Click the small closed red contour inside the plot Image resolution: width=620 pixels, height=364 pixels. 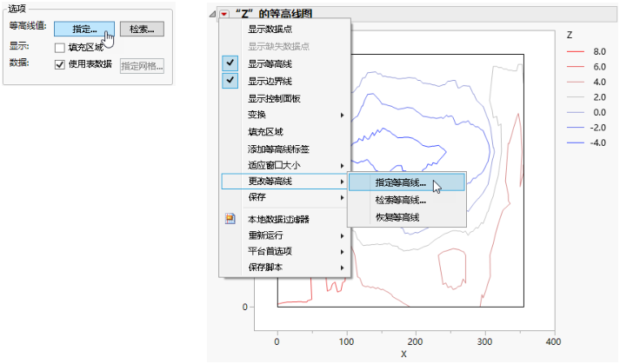click(452, 269)
